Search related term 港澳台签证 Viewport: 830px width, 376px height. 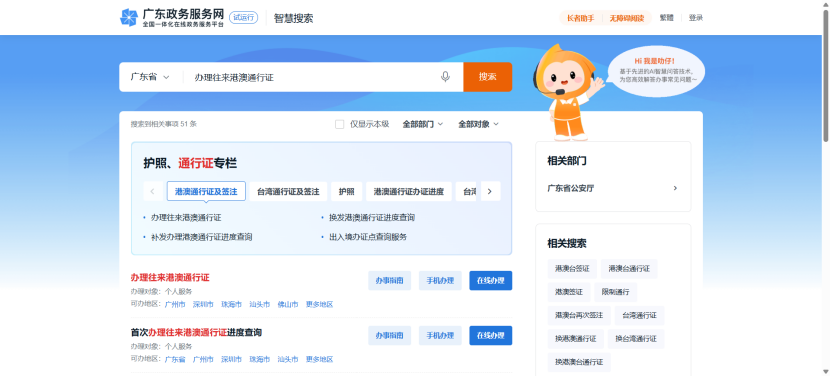(572, 268)
